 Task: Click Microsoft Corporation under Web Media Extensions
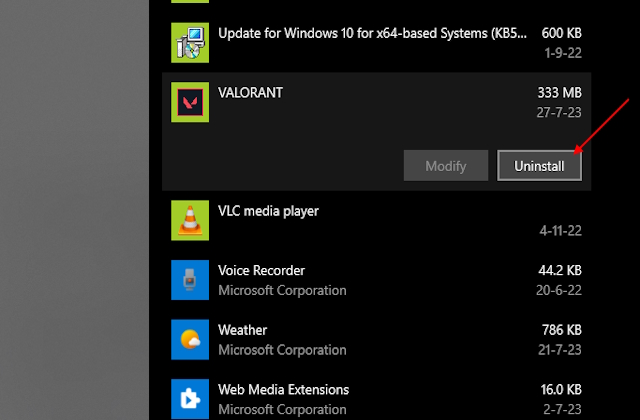click(282, 409)
